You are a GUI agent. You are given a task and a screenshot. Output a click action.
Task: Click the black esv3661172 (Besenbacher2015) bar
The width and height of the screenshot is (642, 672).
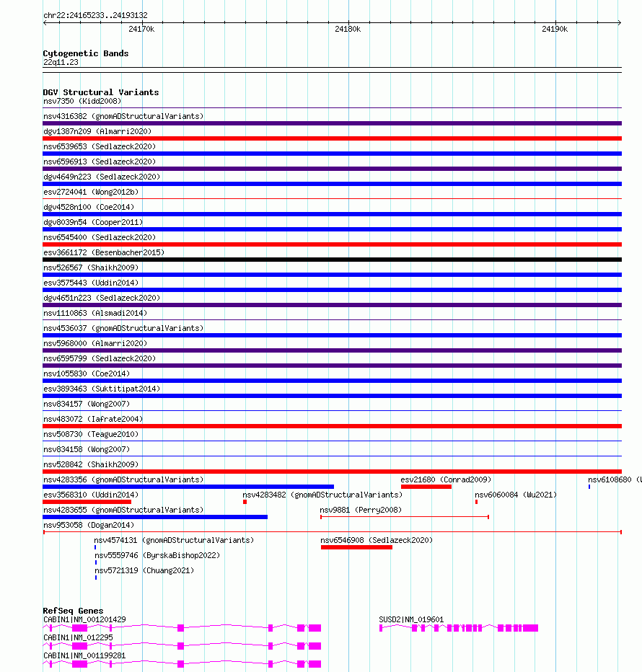[332, 260]
